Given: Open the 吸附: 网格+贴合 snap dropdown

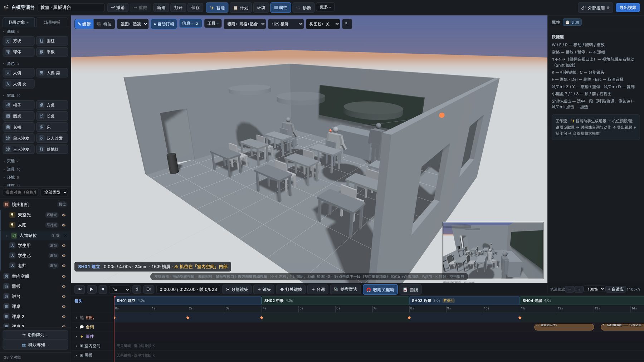Looking at the screenshot, I should [x=245, y=24].
